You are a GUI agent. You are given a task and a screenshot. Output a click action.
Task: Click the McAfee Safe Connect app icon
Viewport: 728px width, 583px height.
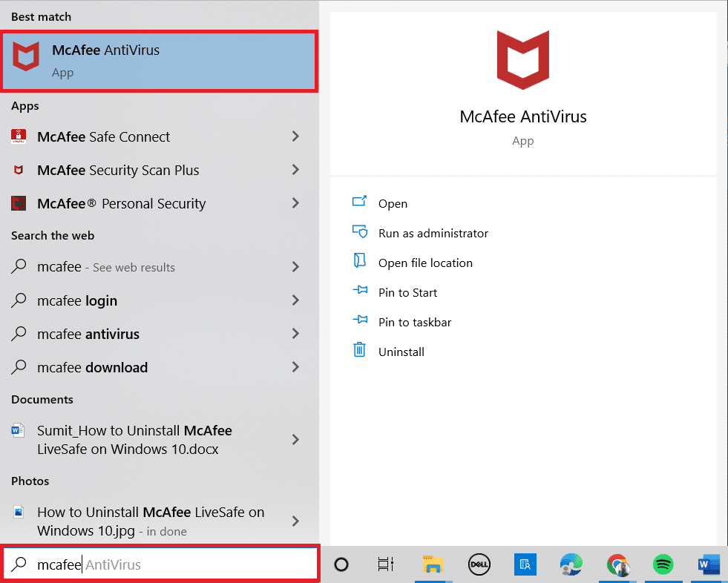pos(19,136)
